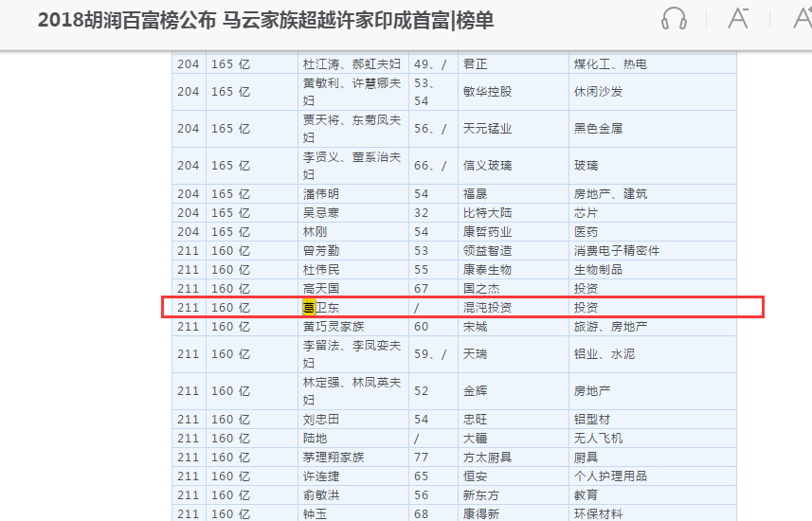The image size is (812, 521).
Task: Select the name 茅理翔家族
Action: [x=334, y=458]
